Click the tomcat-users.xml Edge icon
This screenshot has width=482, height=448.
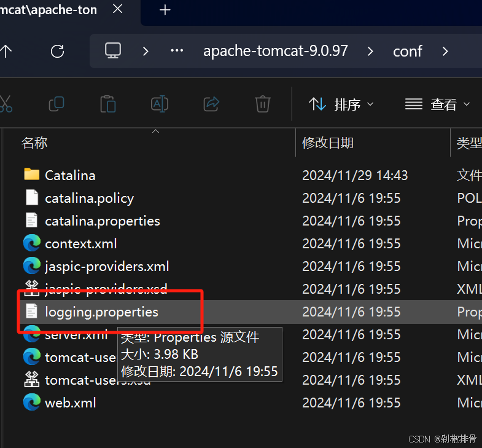tap(32, 356)
